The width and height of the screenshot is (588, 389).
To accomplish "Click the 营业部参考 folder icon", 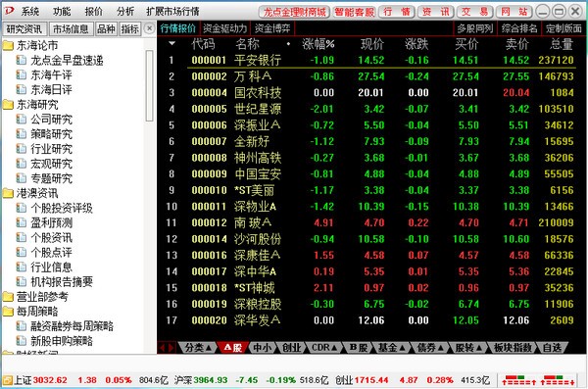I will tap(8, 297).
